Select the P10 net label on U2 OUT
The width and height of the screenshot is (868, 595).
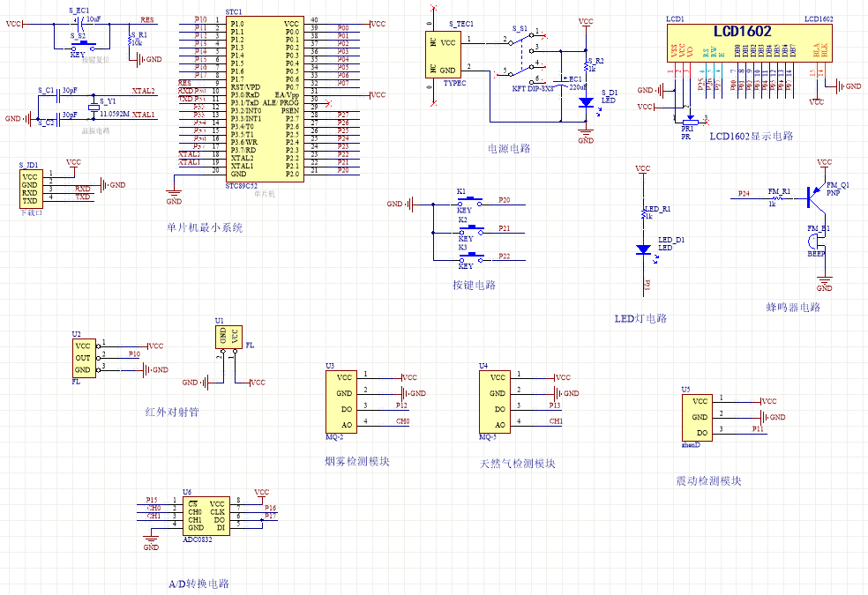(x=134, y=353)
